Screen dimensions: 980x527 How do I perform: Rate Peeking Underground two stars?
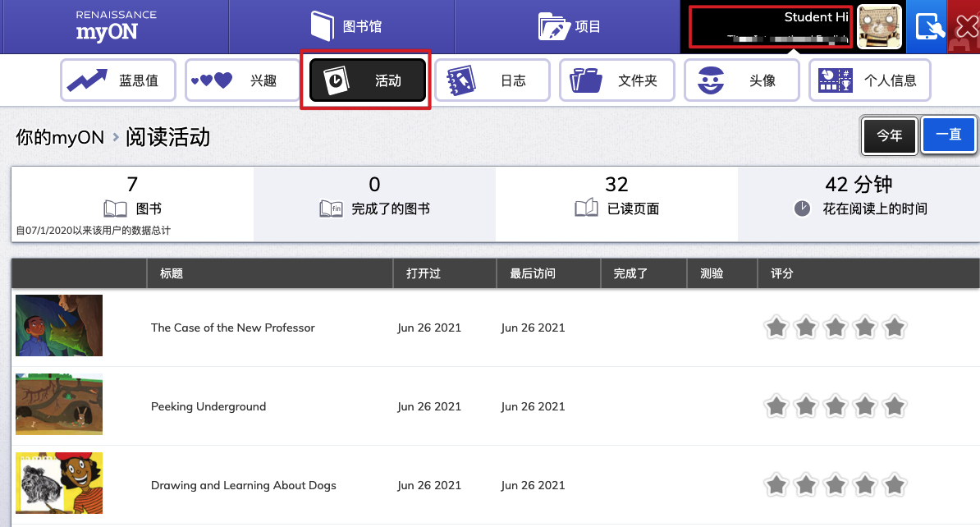coord(806,406)
